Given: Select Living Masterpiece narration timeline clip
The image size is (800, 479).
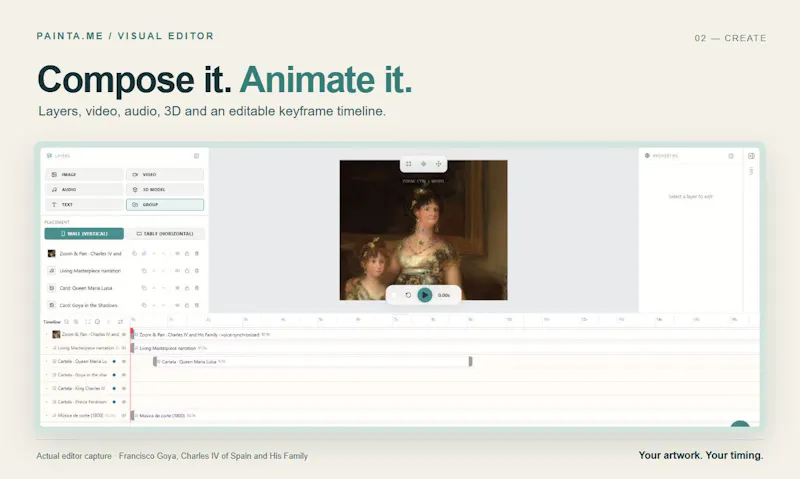Looking at the screenshot, I should (x=445, y=348).
